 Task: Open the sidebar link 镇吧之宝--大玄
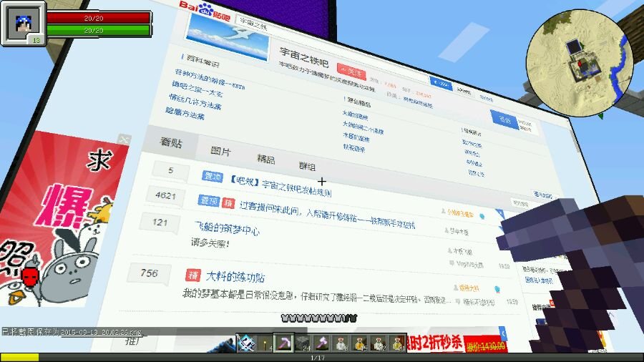tap(197, 90)
